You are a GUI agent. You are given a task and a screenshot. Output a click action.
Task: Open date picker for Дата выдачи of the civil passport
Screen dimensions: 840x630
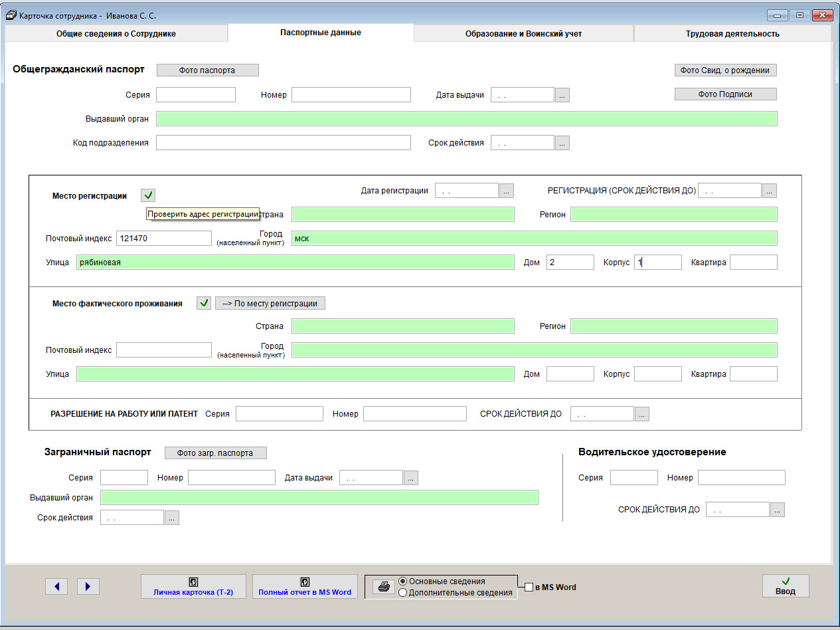tap(562, 95)
